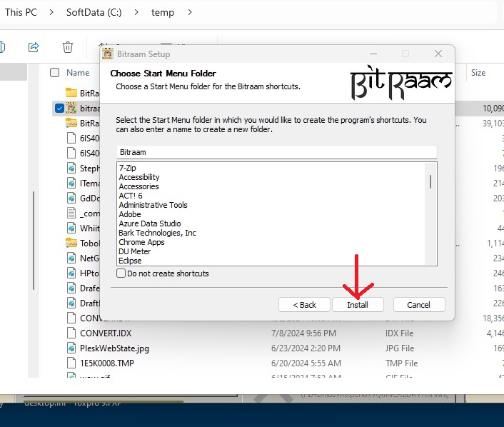Select Accessories in the folder list
Image resolution: width=504 pixels, height=427 pixels.
click(x=138, y=186)
